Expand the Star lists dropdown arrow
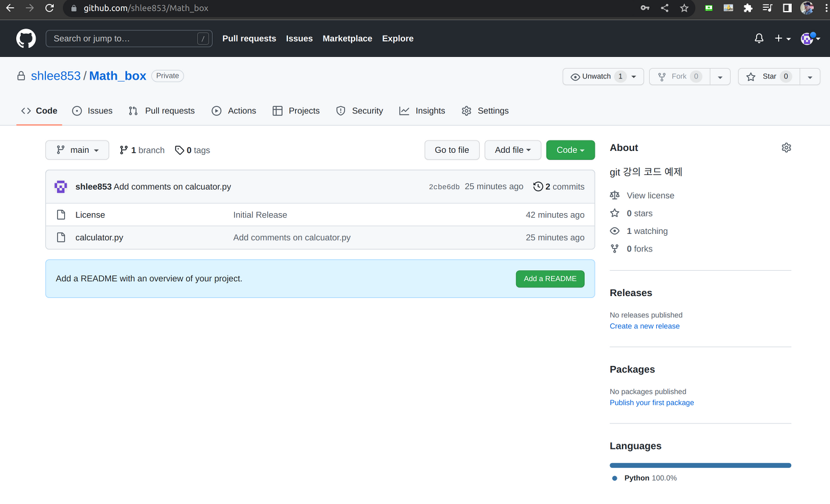 [810, 76]
